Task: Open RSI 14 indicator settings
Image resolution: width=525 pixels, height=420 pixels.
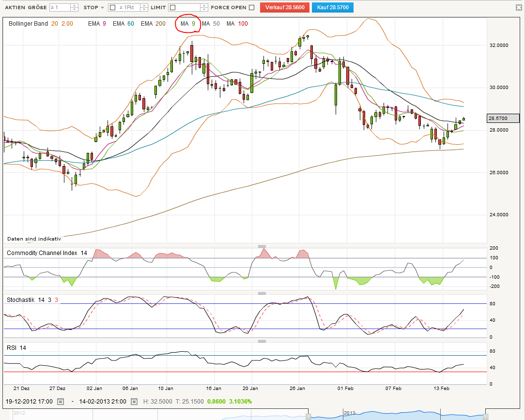Action: 16,348
